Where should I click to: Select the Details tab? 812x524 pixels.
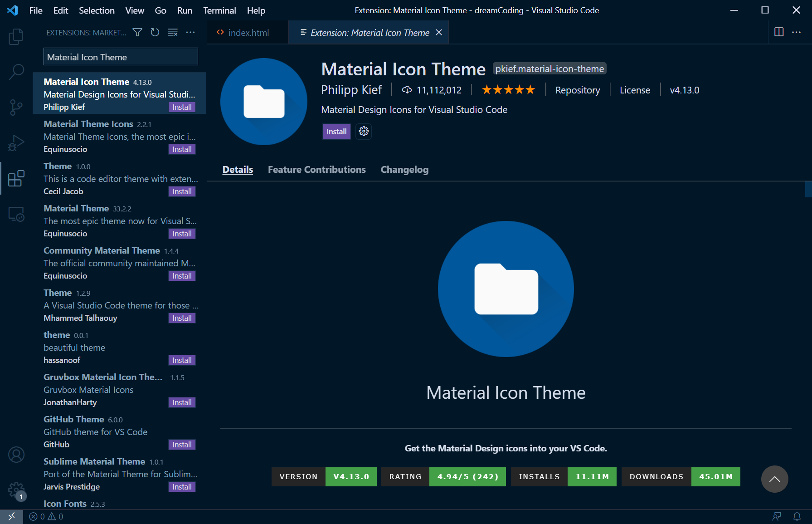pyautogui.click(x=238, y=169)
